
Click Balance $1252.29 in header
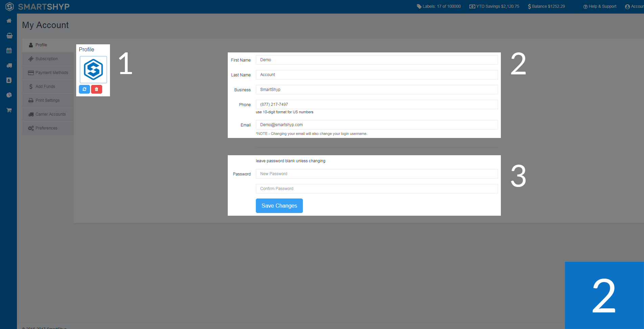pos(546,6)
